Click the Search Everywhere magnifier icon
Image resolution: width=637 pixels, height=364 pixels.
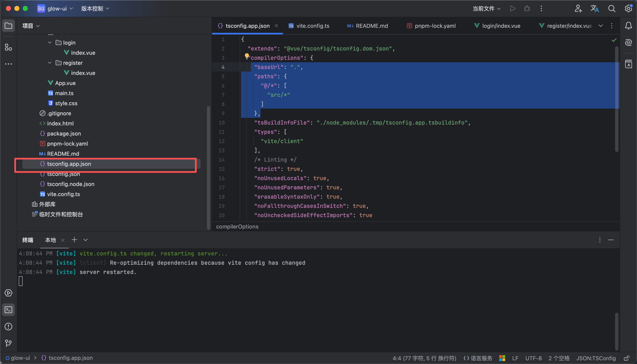click(x=612, y=8)
